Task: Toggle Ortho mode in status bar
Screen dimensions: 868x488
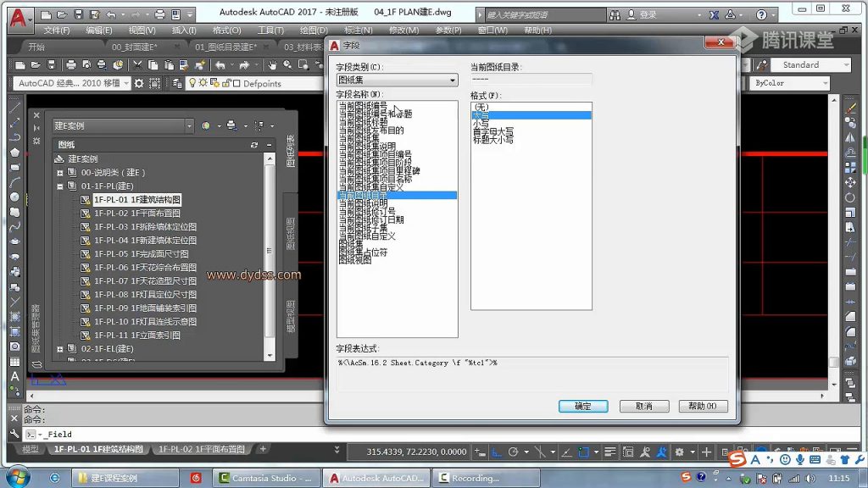Action: click(x=497, y=452)
